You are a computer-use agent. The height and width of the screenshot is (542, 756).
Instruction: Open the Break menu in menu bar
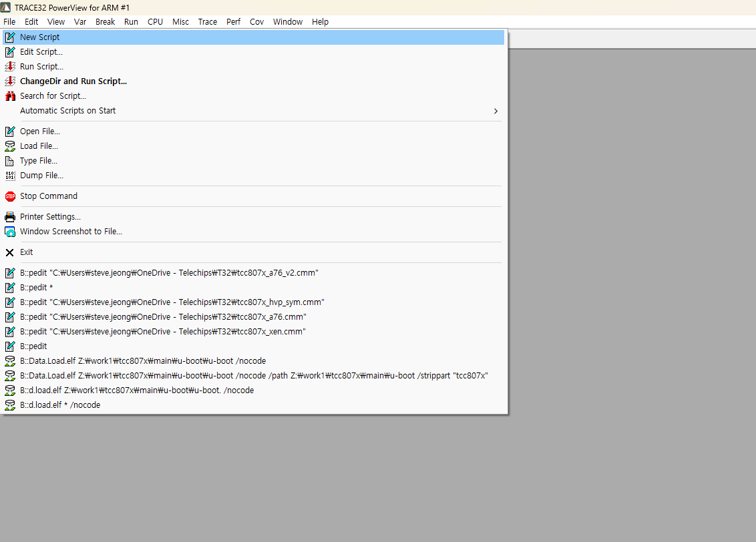(105, 22)
